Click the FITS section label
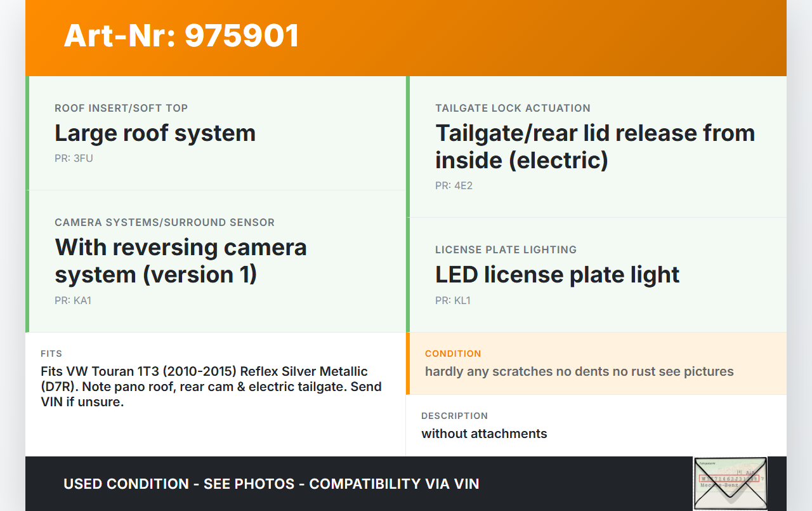Viewport: 812px width, 511px height. point(51,354)
